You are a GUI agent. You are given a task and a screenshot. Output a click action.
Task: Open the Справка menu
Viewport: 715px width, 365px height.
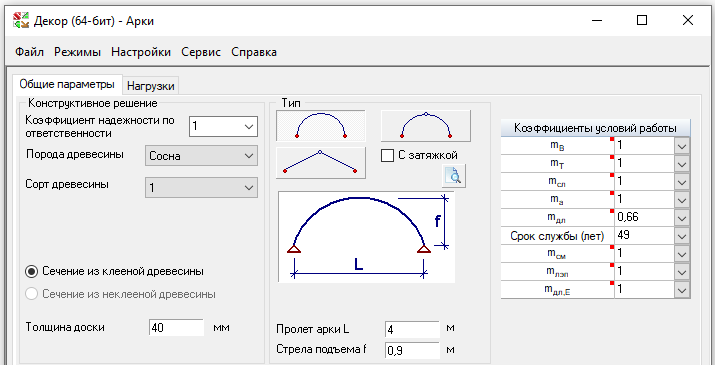254,52
